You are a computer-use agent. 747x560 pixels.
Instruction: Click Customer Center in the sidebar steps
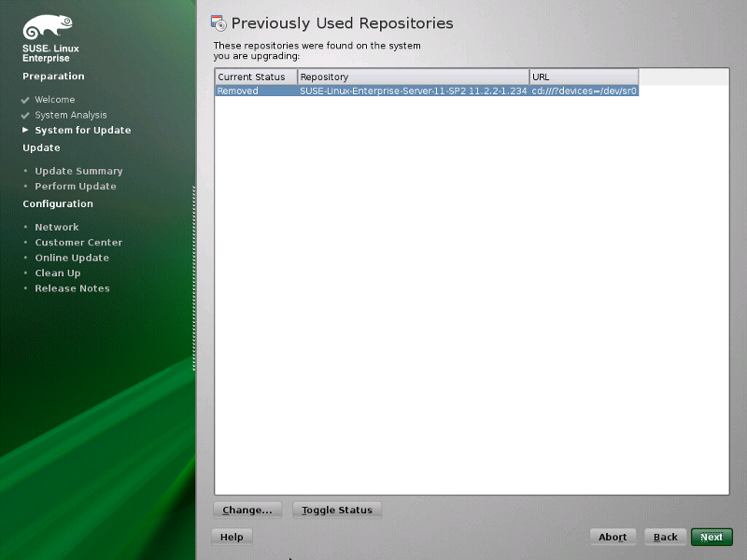tap(78, 243)
